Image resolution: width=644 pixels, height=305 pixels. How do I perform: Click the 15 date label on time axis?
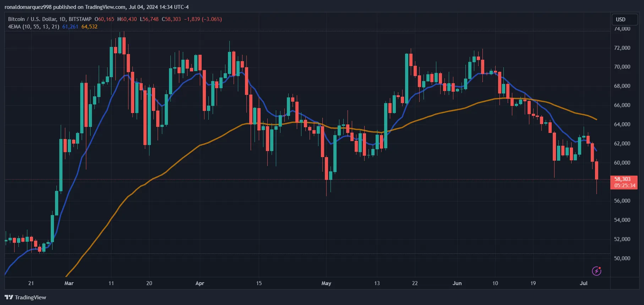[259, 283]
